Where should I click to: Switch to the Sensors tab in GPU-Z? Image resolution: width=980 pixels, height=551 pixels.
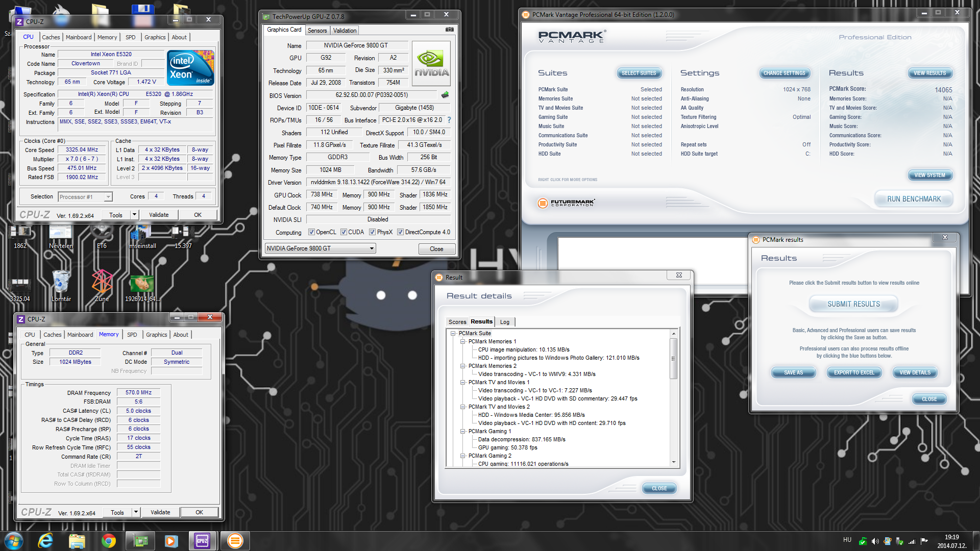click(x=317, y=31)
